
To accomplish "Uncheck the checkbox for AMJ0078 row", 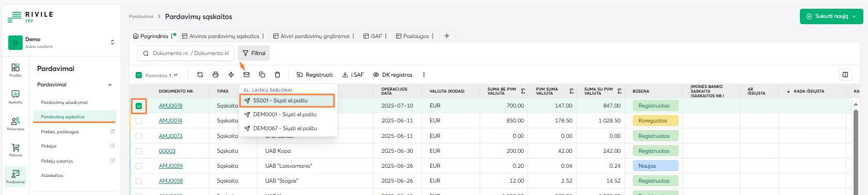I will click(139, 106).
